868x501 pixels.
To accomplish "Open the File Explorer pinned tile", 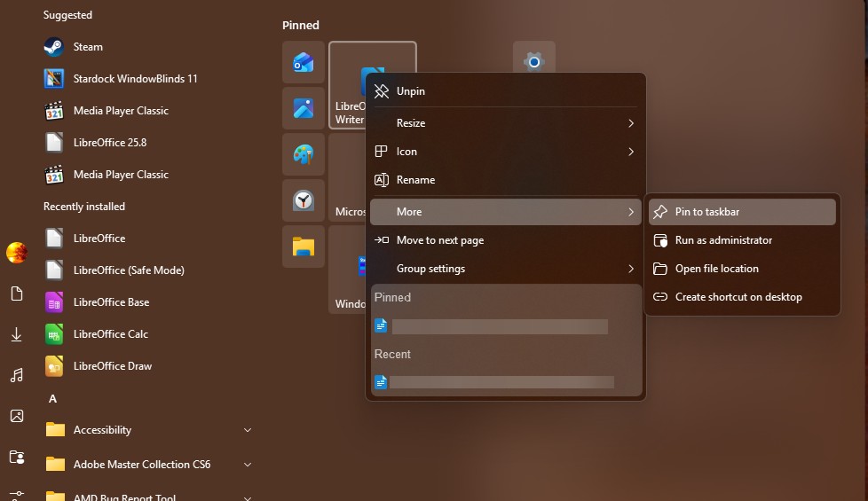I will pyautogui.click(x=304, y=247).
